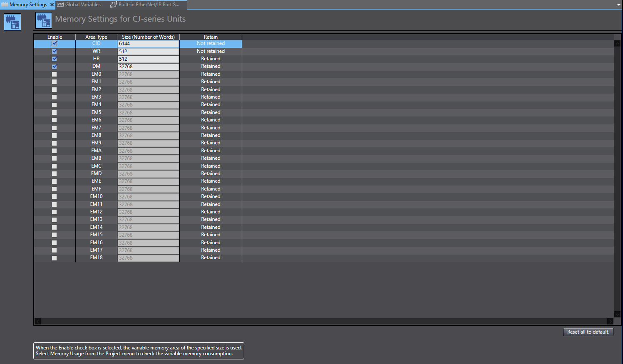Select the WR area type cell
Screen dimensions: 623x364
pyautogui.click(x=96, y=51)
